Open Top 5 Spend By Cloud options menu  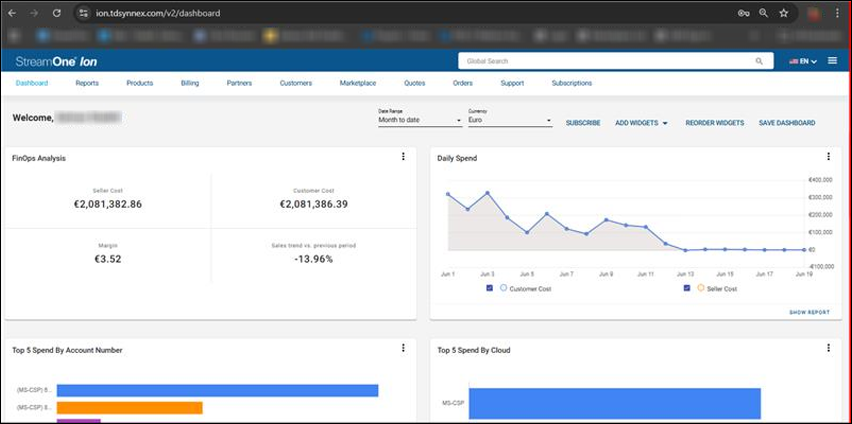point(829,348)
